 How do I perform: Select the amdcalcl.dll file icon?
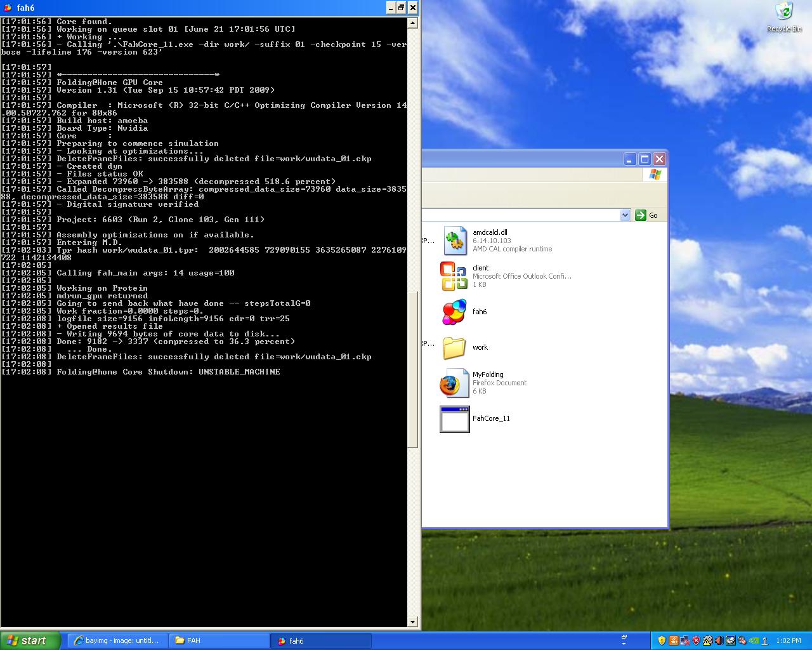(455, 241)
